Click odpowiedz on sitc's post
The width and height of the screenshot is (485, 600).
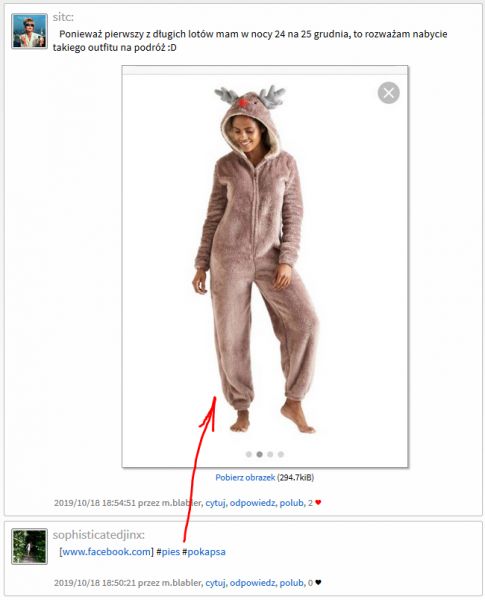click(x=252, y=503)
